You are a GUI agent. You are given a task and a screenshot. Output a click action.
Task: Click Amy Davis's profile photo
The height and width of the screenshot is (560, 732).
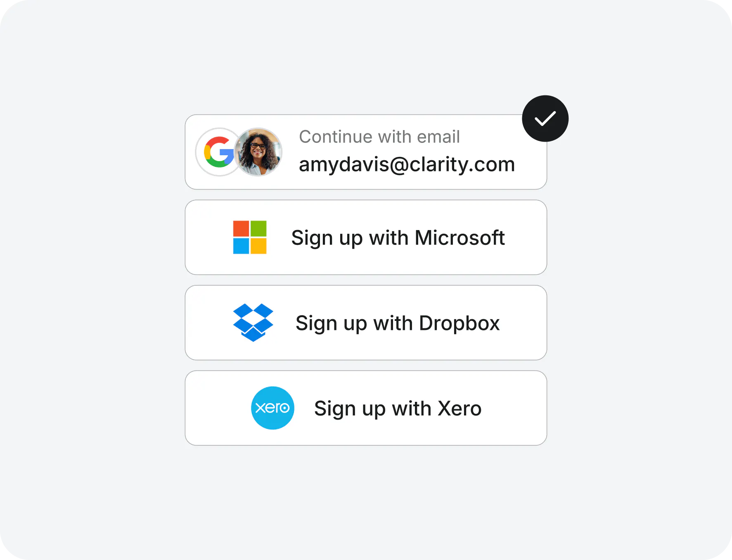point(258,152)
